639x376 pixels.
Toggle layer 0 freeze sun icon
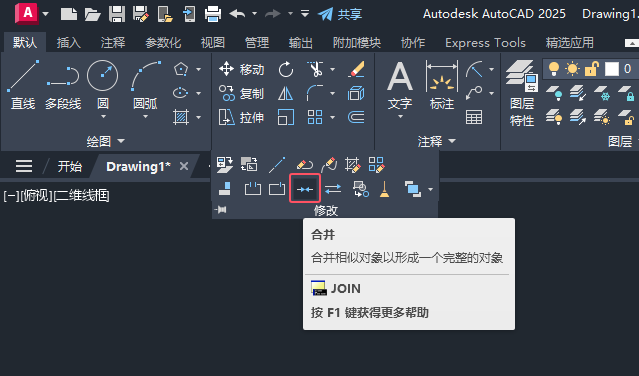(572, 69)
